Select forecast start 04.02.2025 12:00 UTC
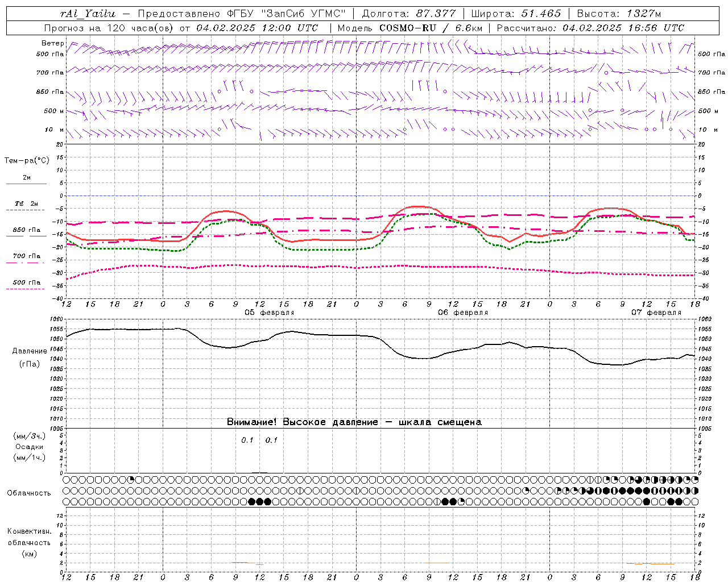Viewport: 728px width, 582px height. coord(257,28)
